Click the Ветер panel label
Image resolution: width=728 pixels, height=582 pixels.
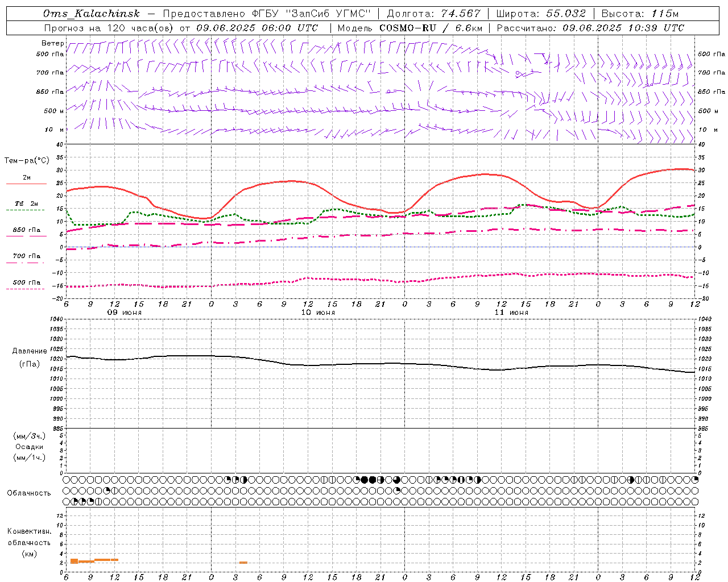coord(52,43)
